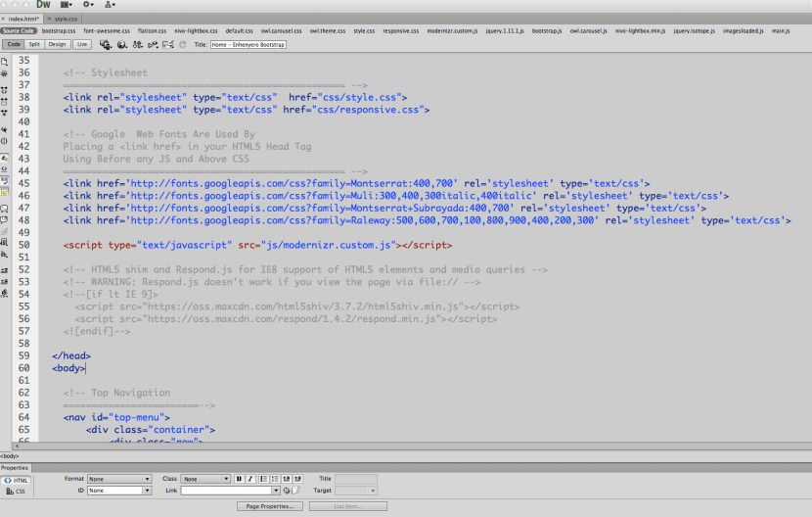
Task: Open owl.theme.css related file
Action: coord(328,31)
